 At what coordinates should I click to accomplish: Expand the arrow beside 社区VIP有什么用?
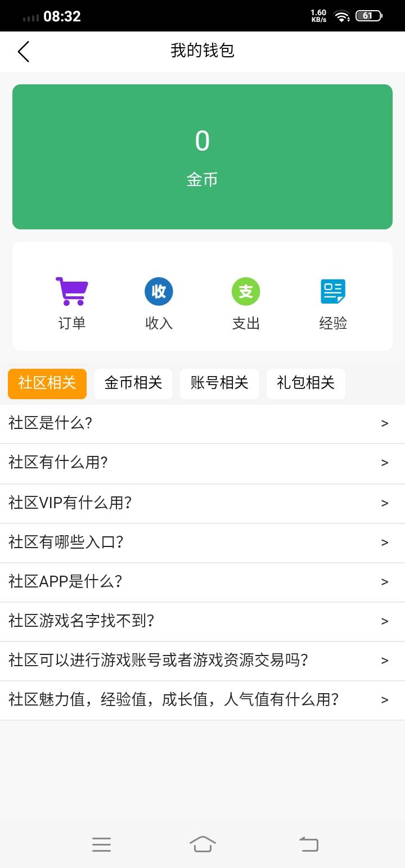(x=385, y=503)
